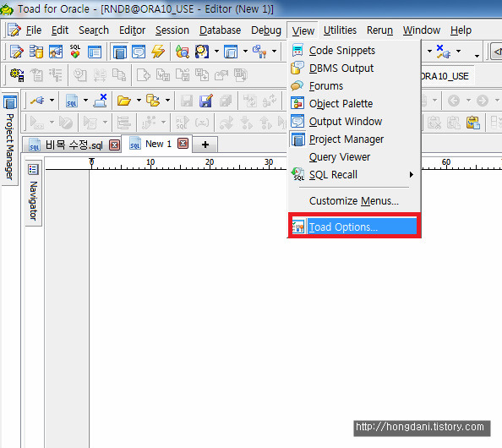
Task: Choose Forums from View menu
Action: pyautogui.click(x=354, y=86)
